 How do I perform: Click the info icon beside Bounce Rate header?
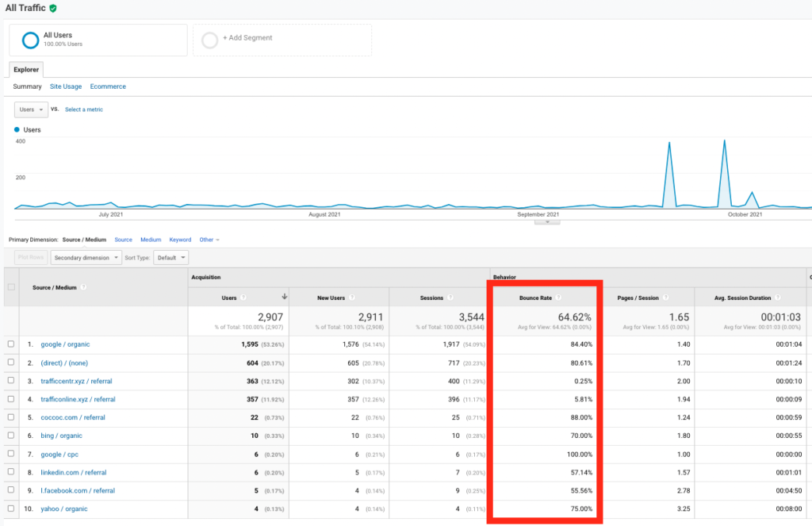pyautogui.click(x=558, y=298)
